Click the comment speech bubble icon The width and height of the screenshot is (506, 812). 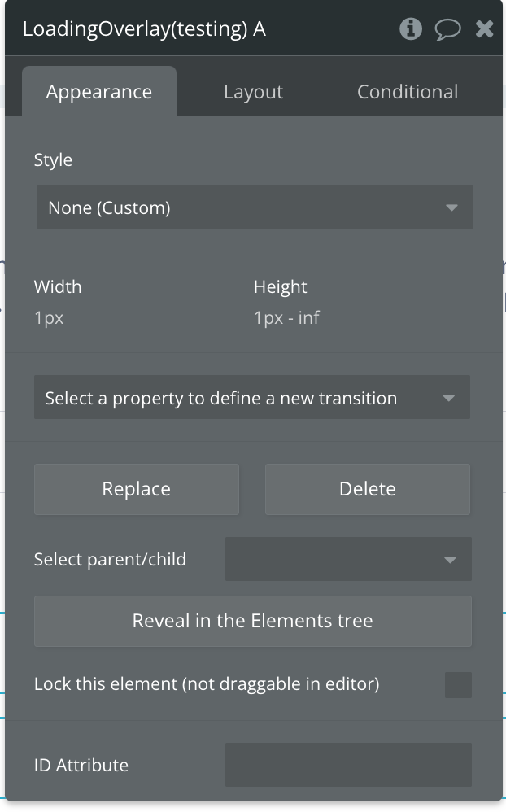click(447, 30)
